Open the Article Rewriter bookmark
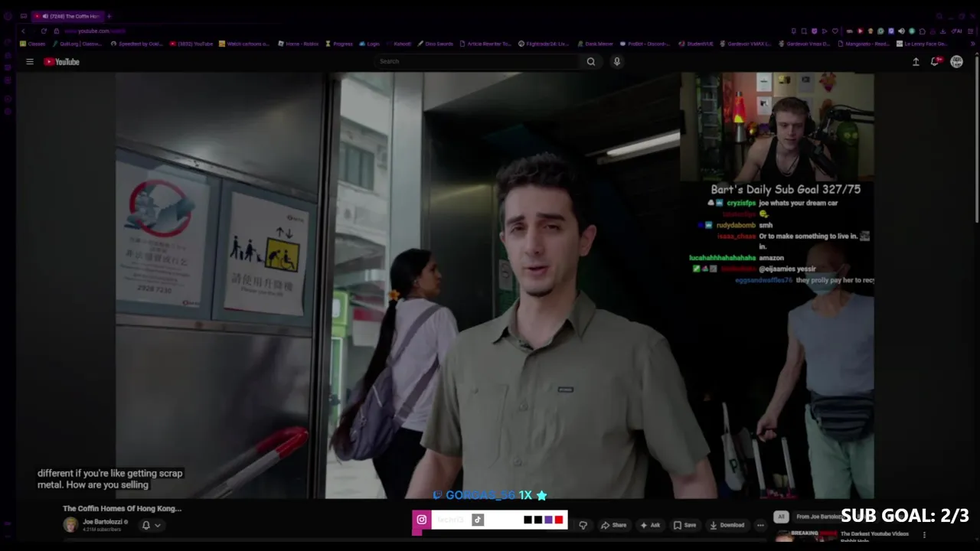The width and height of the screenshot is (980, 551). [x=485, y=44]
